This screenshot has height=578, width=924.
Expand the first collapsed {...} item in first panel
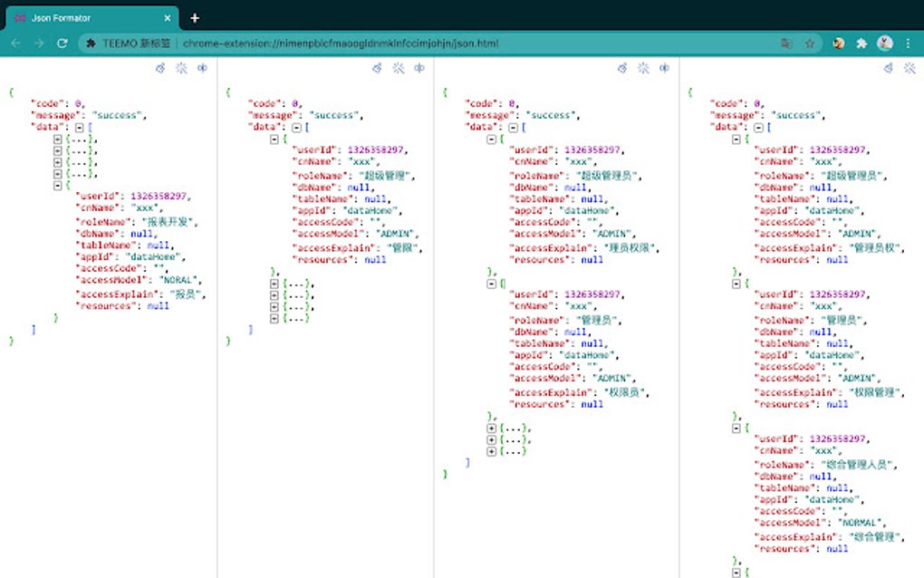(x=57, y=140)
